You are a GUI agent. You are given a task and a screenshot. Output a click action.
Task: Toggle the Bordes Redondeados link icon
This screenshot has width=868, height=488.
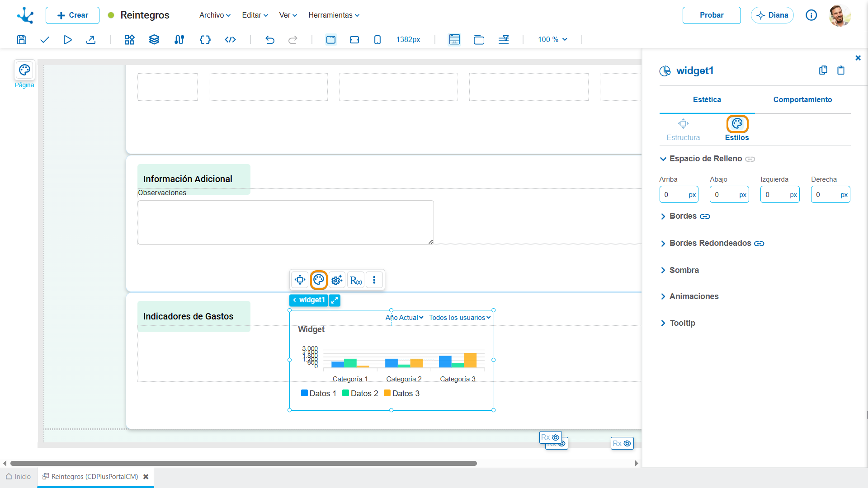(x=759, y=244)
